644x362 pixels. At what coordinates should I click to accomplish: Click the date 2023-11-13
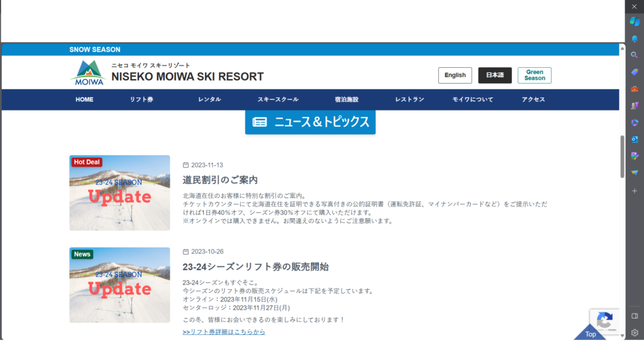(x=207, y=165)
